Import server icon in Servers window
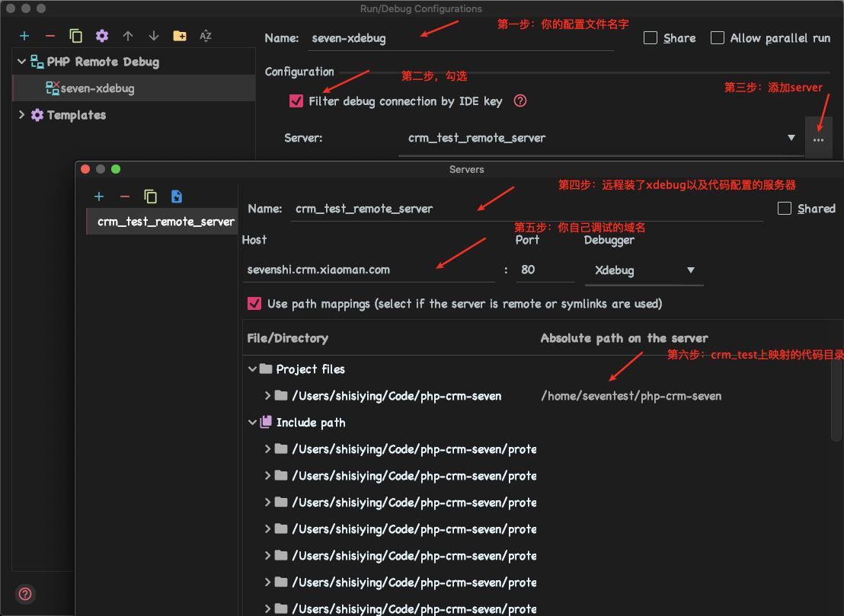The height and width of the screenshot is (616, 844). tap(177, 196)
